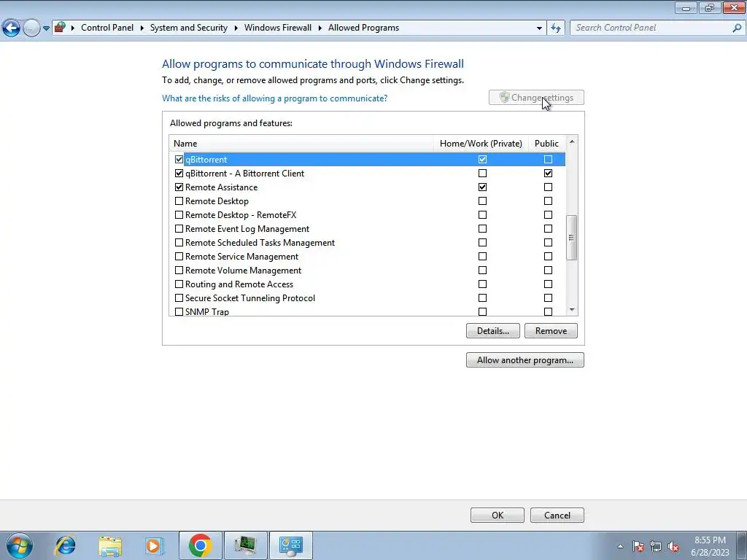747x560 pixels.
Task: Click the Forward navigation arrow button
Action: point(31,28)
